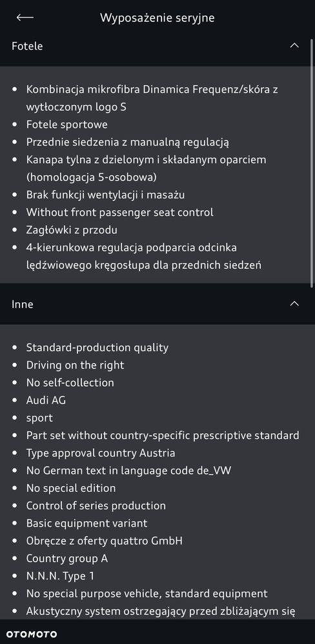The width and height of the screenshot is (315, 644).
Task: Click the Standard-production quality entry
Action: point(97,347)
